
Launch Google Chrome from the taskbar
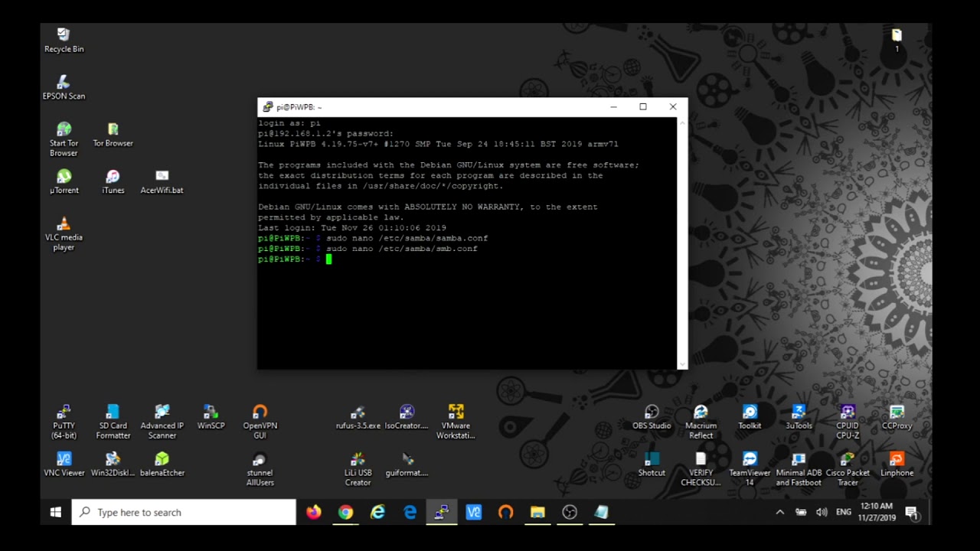point(346,512)
